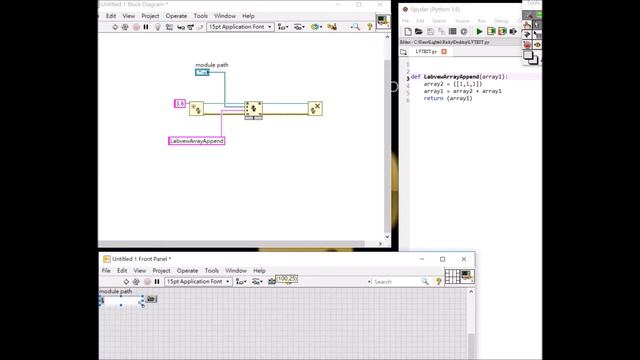Click code line def LabvewArrayAppend in Spyder
Image resolution: width=640 pixels, height=360 pixels.
point(459,77)
